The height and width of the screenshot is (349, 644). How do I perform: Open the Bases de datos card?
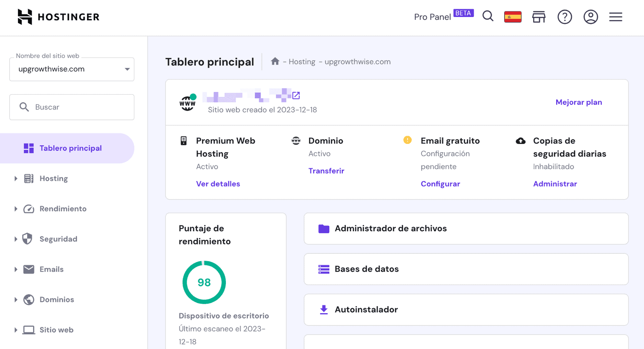[466, 269]
